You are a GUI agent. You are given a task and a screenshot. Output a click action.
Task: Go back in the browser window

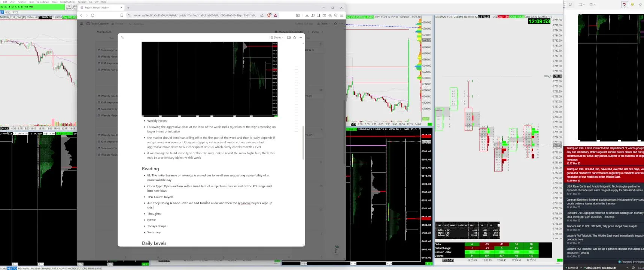pyautogui.click(x=81, y=15)
